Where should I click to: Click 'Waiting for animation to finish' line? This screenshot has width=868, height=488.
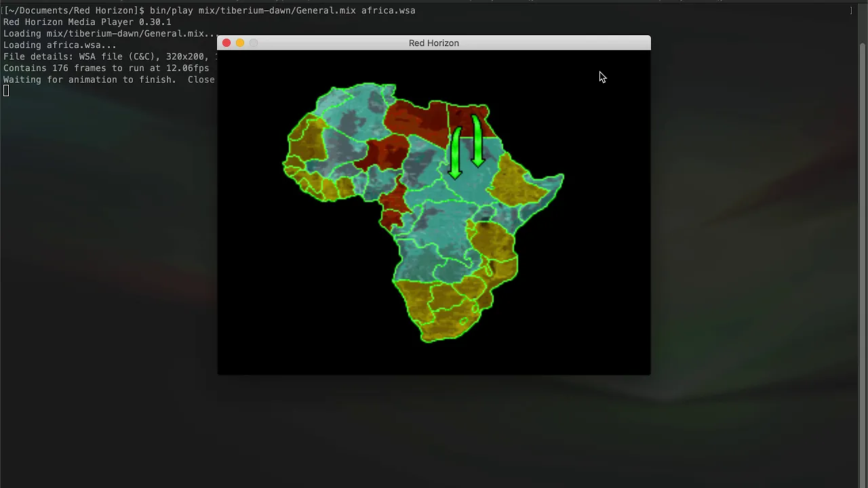(x=109, y=79)
